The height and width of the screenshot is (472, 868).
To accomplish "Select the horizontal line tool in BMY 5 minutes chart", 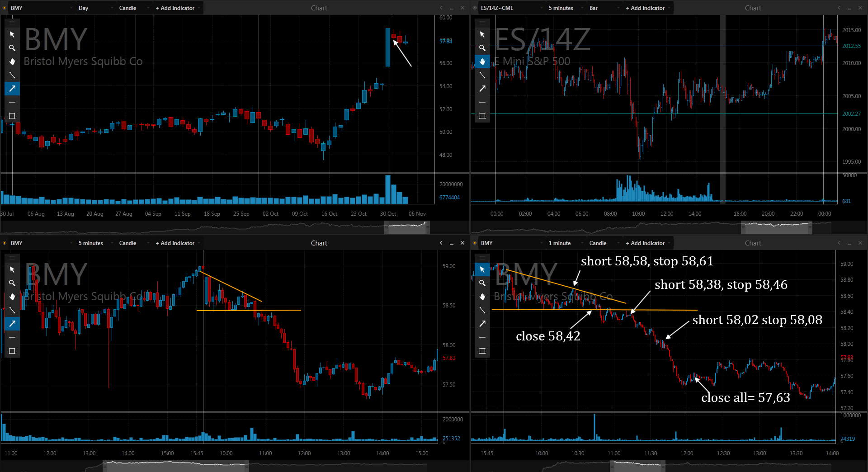I will coord(12,337).
